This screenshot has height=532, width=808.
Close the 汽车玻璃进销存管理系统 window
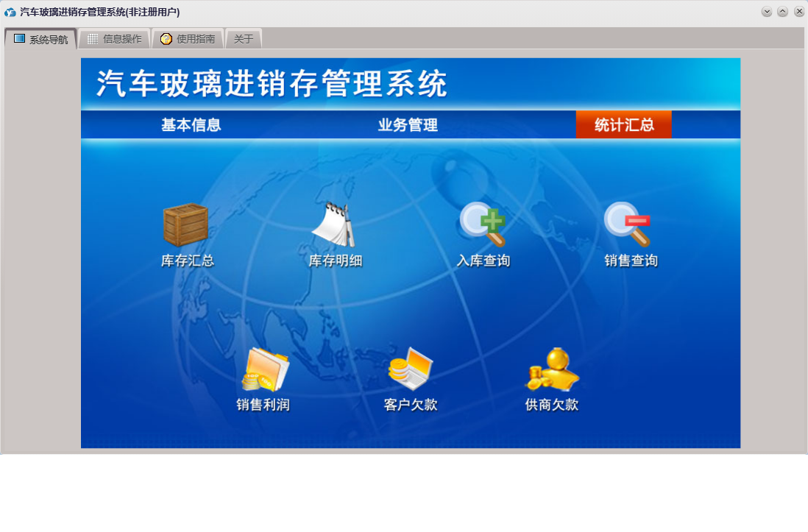(799, 12)
